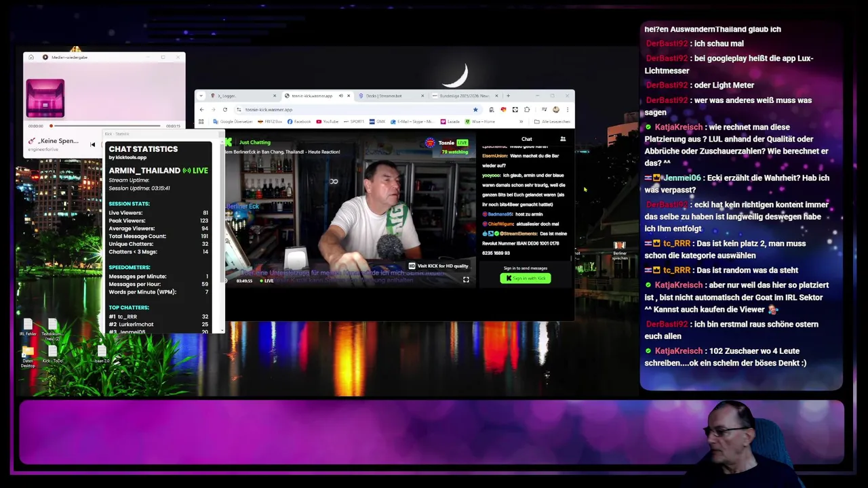Open the YouTube bookmark
868x488 pixels.
pos(327,122)
